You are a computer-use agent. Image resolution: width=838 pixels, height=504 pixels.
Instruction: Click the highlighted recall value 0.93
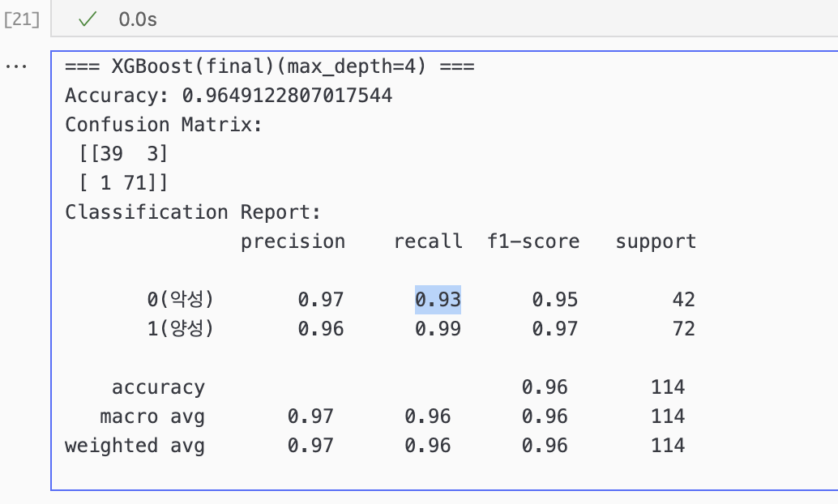pos(438,300)
